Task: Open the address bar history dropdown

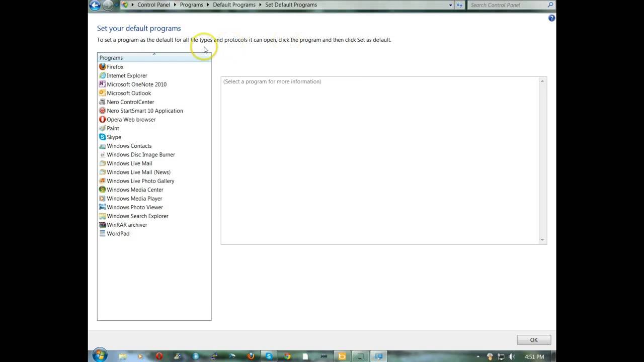Action: pyautogui.click(x=450, y=5)
